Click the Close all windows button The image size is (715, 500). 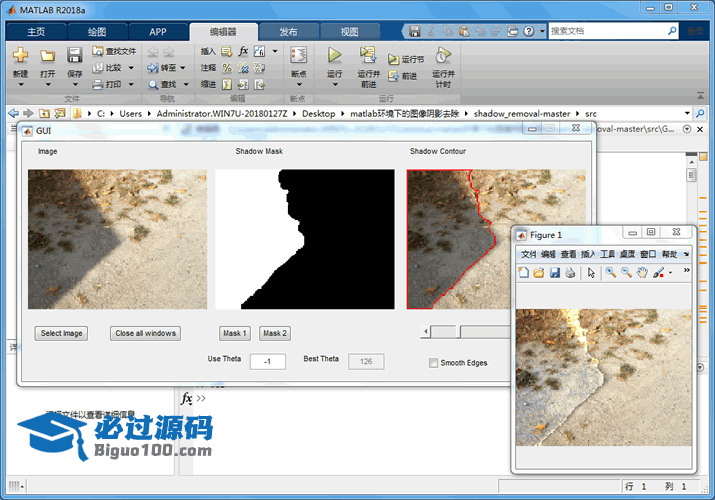[145, 333]
